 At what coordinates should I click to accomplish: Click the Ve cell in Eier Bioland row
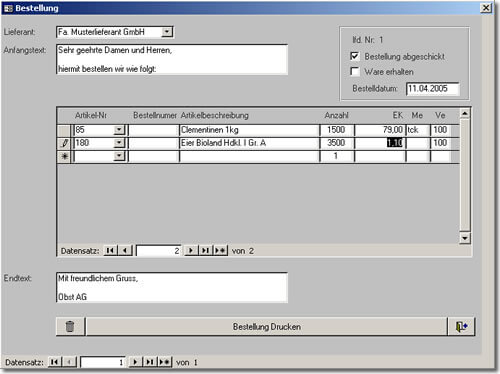pyautogui.click(x=441, y=143)
